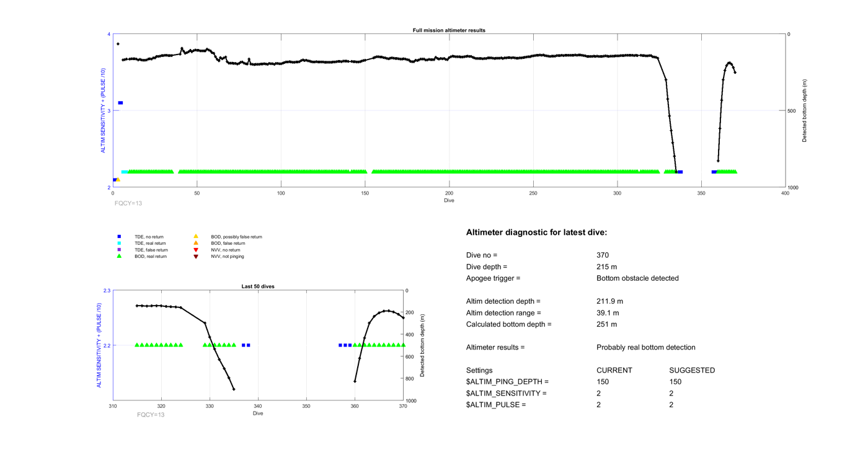Click the blue square TDE no return legend marker
Image resolution: width=868 pixels, height=450 pixels.
click(120, 237)
